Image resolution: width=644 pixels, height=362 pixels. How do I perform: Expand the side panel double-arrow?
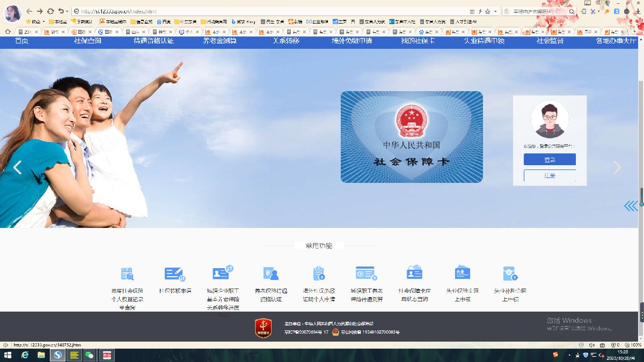pos(631,206)
